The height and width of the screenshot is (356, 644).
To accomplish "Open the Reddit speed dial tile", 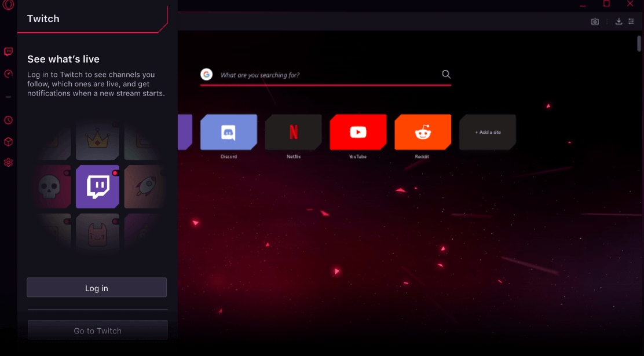I will (x=423, y=132).
